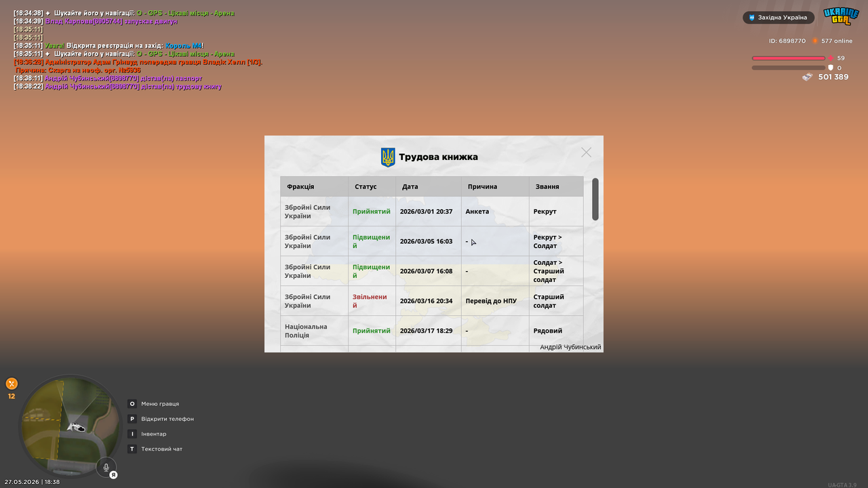Open Відкрити телефон label
This screenshot has width=868, height=488.
pyautogui.click(x=167, y=419)
